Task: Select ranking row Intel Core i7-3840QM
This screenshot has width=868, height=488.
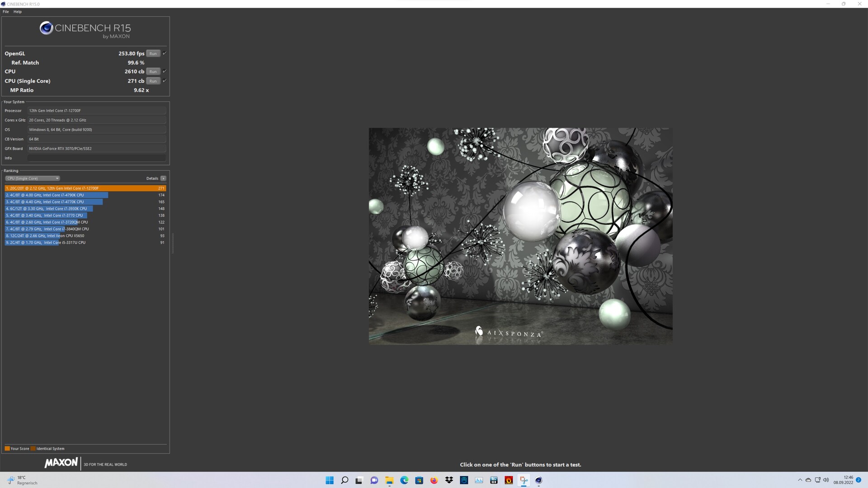Action: [85, 229]
